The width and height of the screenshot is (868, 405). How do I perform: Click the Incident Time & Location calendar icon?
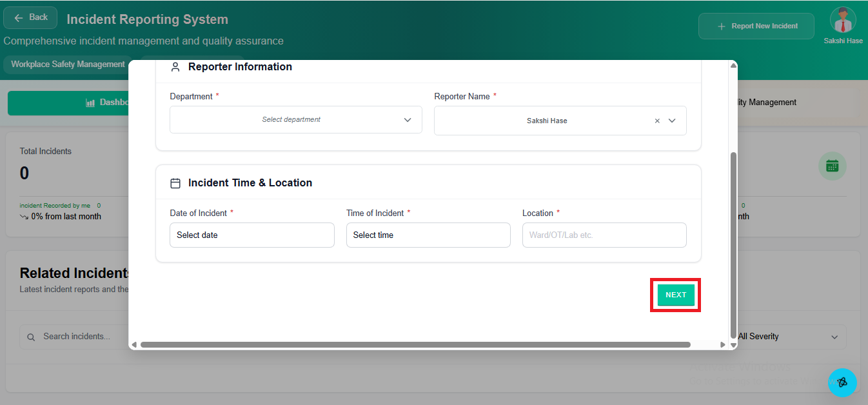175,183
